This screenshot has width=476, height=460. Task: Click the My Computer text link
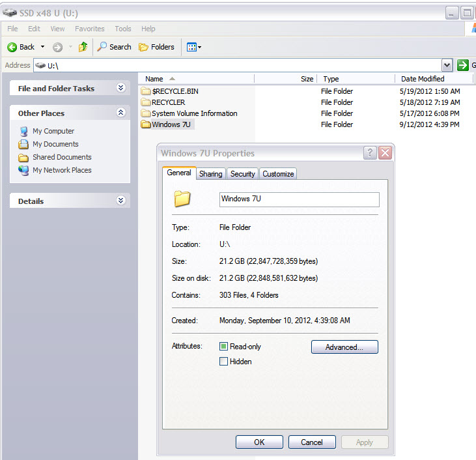(53, 131)
